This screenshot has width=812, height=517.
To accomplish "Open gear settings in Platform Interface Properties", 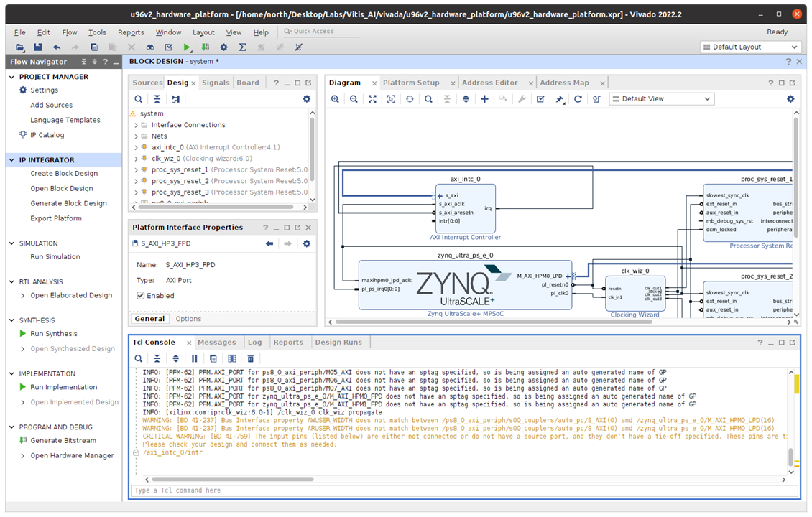I will [x=307, y=243].
